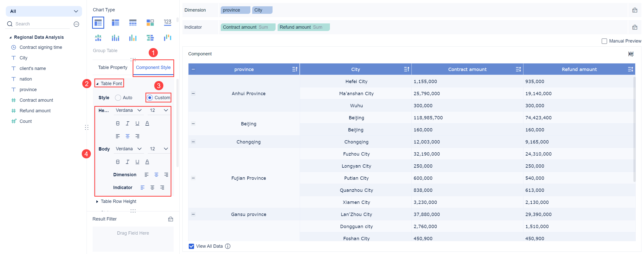The width and height of the screenshot is (644, 254).
Task: Center-align the Dimension column text
Action: [156, 175]
